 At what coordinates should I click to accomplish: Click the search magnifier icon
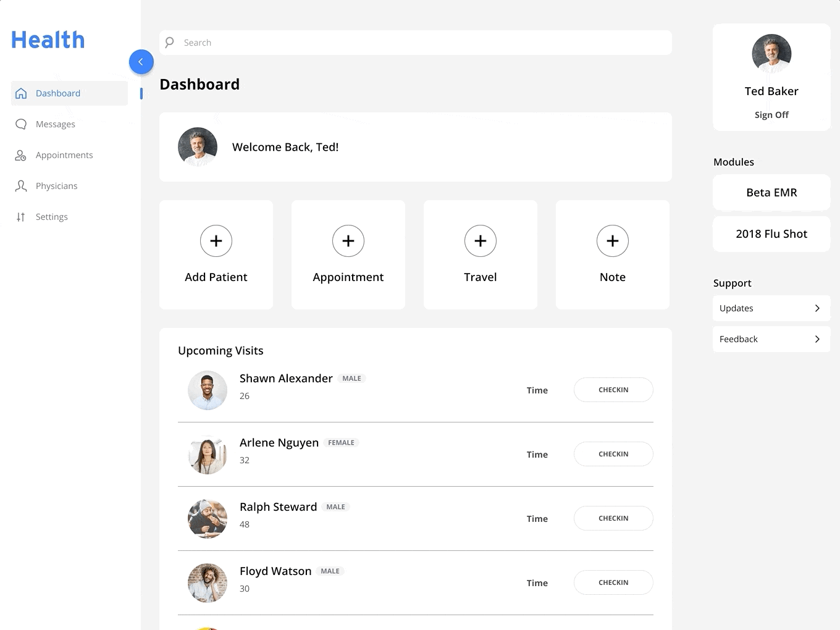point(169,43)
